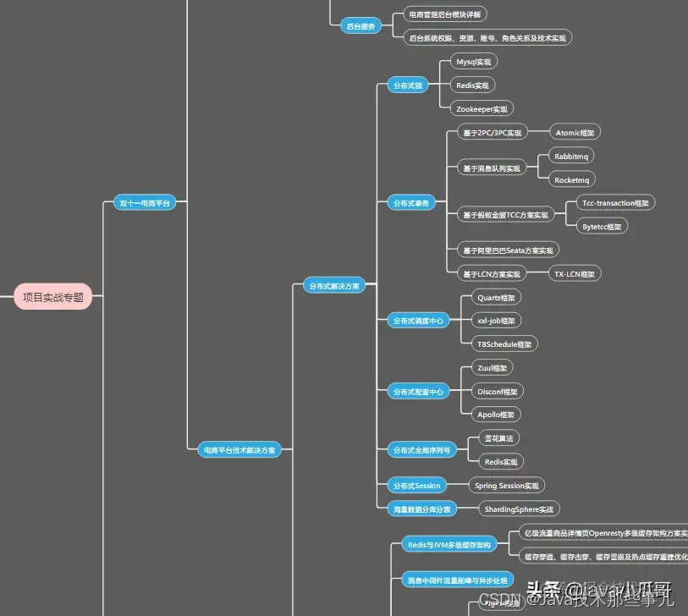Click the 基于消息队列实现 node
Screen dimensions: 688x616
pos(492,168)
